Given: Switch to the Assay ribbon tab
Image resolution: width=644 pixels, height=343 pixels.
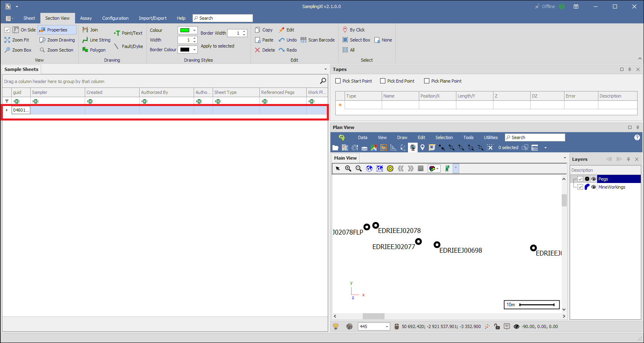Looking at the screenshot, I should (x=86, y=18).
